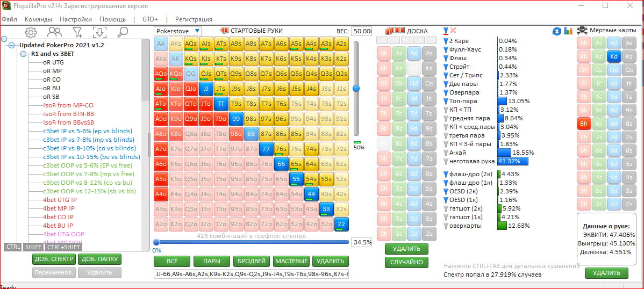The image size is (644, 289).
Task: Open the Регистрация menu item
Action: [194, 19]
